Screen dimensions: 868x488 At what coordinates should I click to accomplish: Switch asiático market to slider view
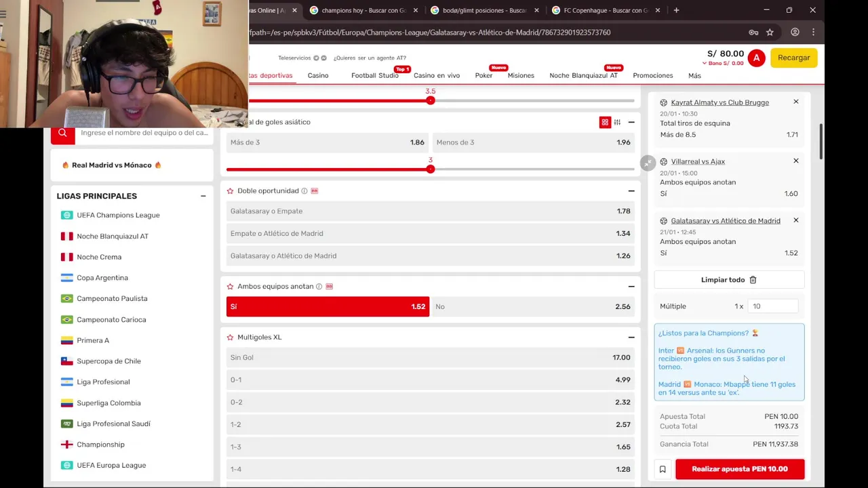617,122
